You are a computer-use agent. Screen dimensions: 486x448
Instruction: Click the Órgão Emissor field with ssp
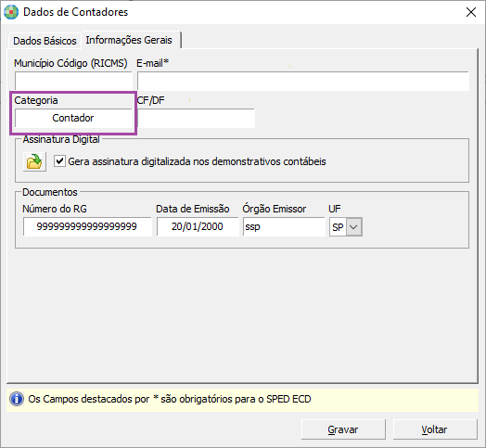[284, 226]
